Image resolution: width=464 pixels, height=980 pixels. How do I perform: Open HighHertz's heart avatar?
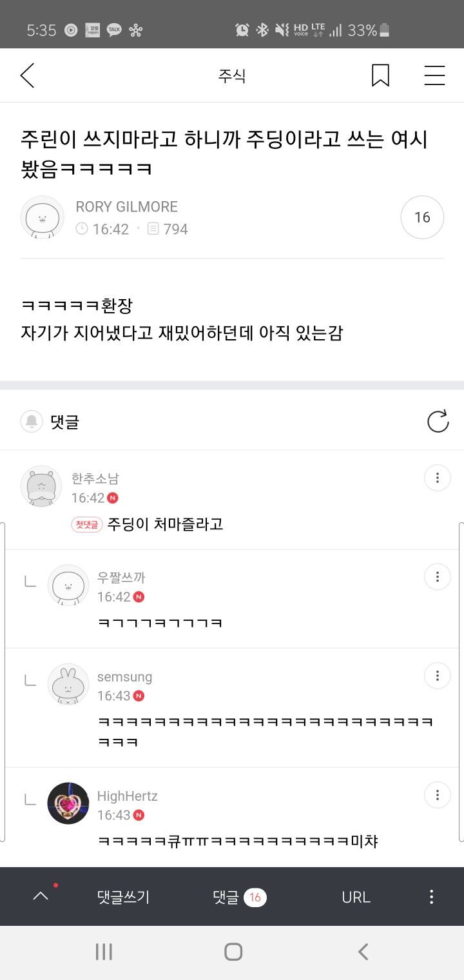(x=68, y=803)
